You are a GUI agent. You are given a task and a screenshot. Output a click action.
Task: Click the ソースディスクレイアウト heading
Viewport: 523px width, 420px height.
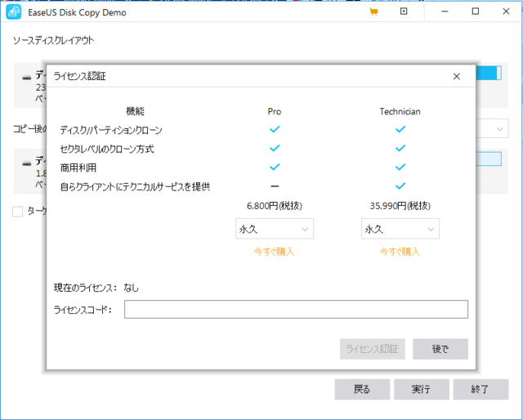point(53,41)
